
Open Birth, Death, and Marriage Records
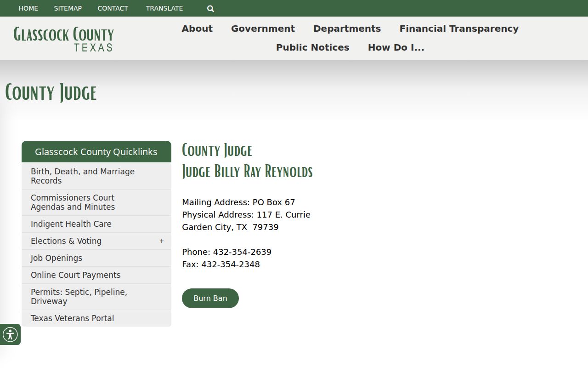click(96, 176)
